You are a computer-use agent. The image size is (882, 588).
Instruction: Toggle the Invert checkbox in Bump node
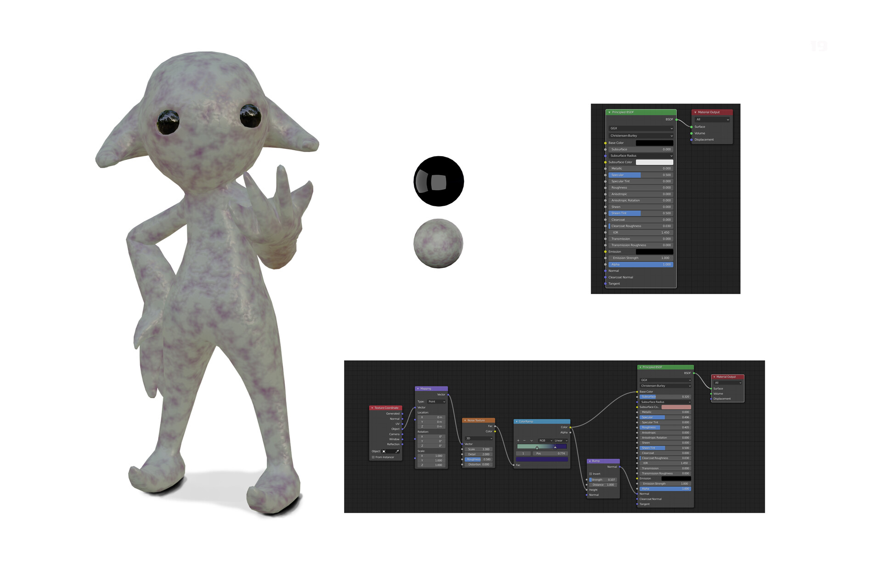coord(591,474)
